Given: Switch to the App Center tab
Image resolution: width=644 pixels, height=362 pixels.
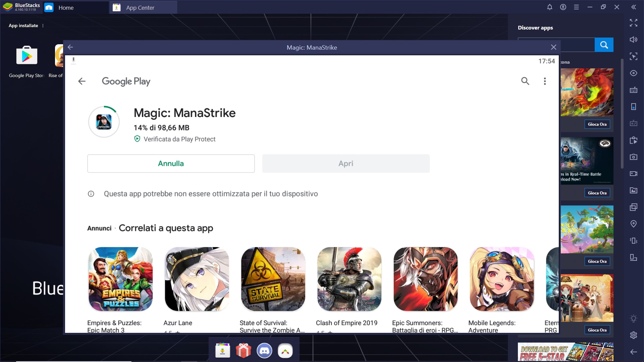Looking at the screenshot, I should (143, 7).
